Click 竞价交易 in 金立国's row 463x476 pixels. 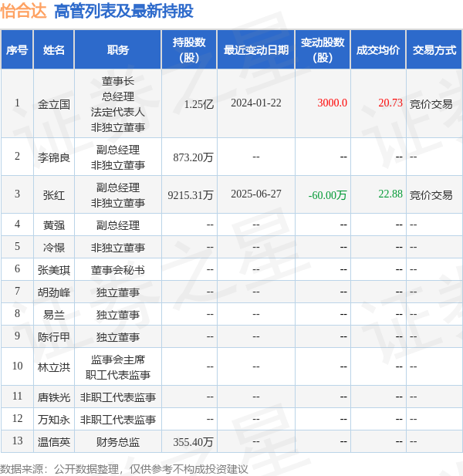click(431, 104)
